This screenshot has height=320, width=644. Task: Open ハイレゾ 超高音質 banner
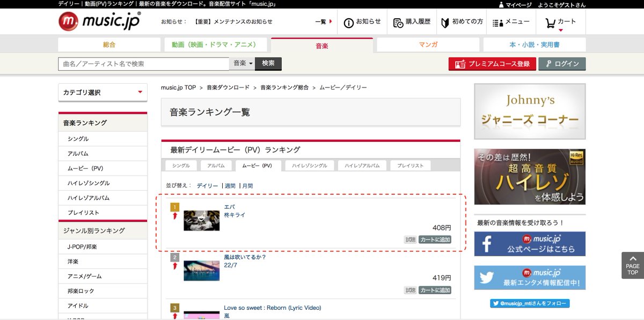pyautogui.click(x=530, y=177)
